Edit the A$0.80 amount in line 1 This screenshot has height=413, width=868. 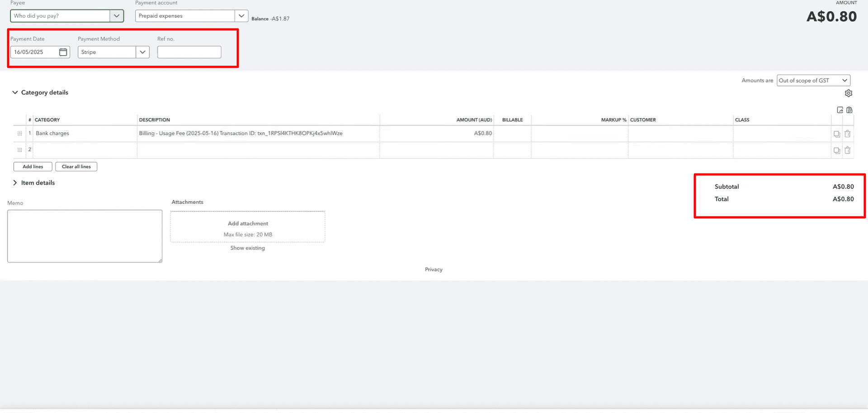tap(437, 133)
